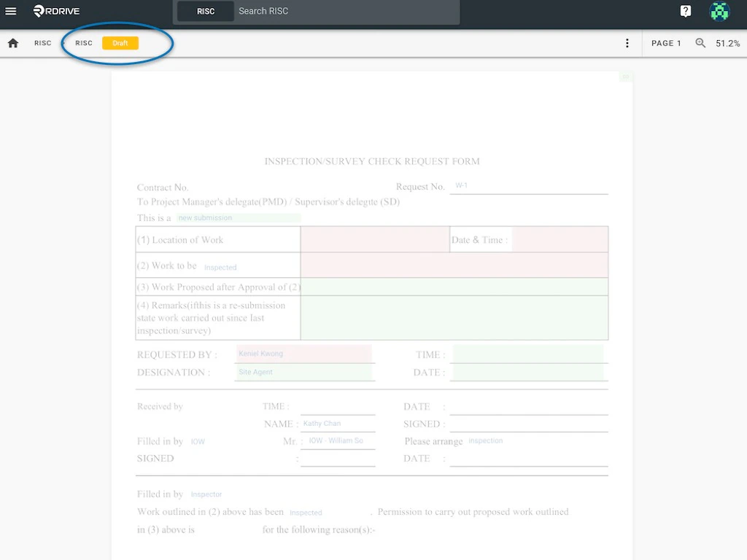
Task: Click the Draft status badge
Action: pyautogui.click(x=120, y=43)
